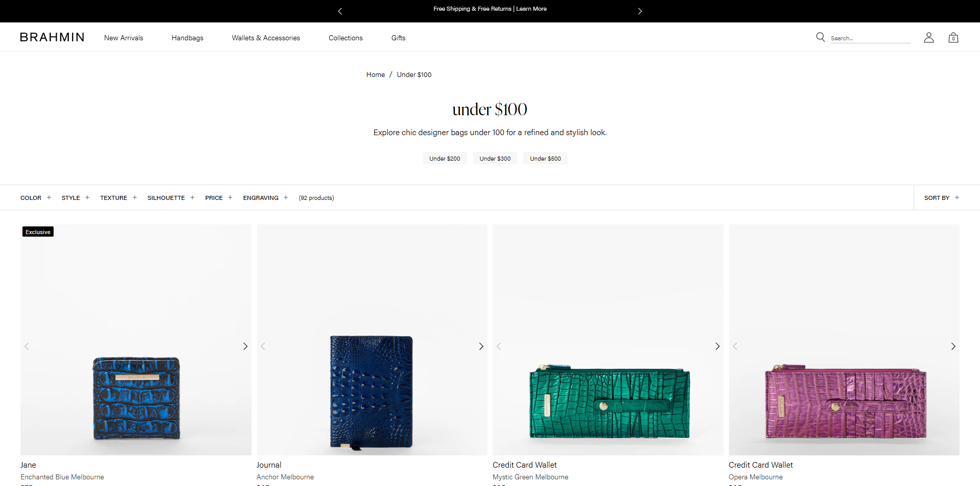The width and height of the screenshot is (980, 486).
Task: Select the Under $200 button
Action: coord(444,158)
